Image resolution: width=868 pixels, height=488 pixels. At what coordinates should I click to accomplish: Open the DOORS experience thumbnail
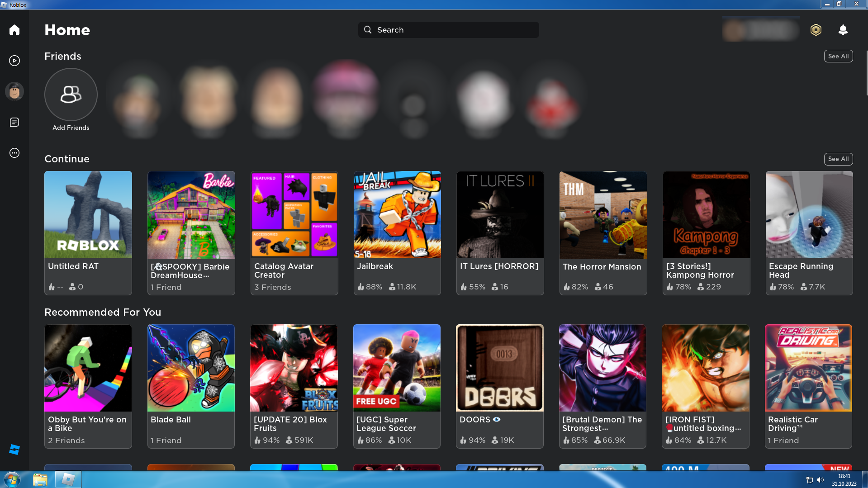point(500,368)
